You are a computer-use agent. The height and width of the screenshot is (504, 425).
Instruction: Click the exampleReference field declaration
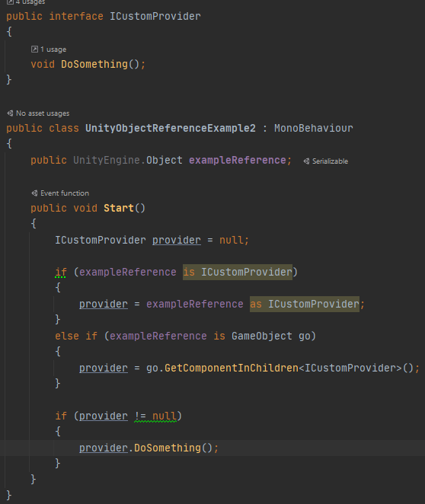pyautogui.click(x=238, y=160)
